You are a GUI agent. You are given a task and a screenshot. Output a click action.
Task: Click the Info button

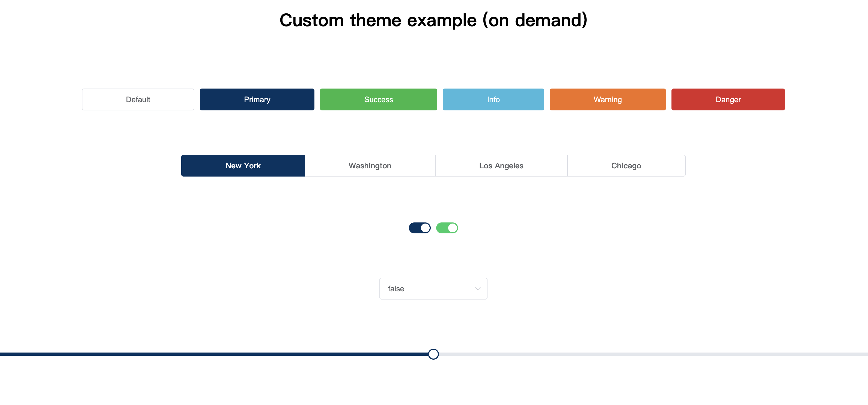tap(493, 99)
